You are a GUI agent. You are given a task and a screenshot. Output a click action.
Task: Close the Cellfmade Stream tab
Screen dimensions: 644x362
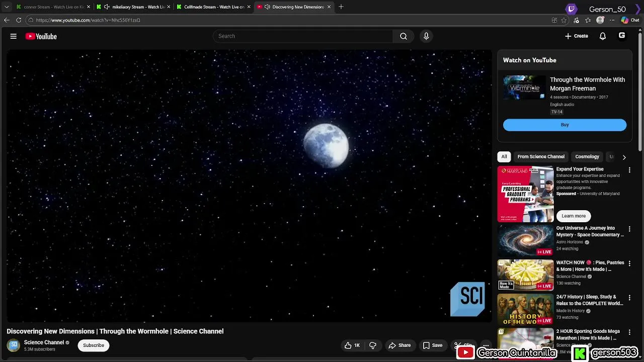point(249,7)
